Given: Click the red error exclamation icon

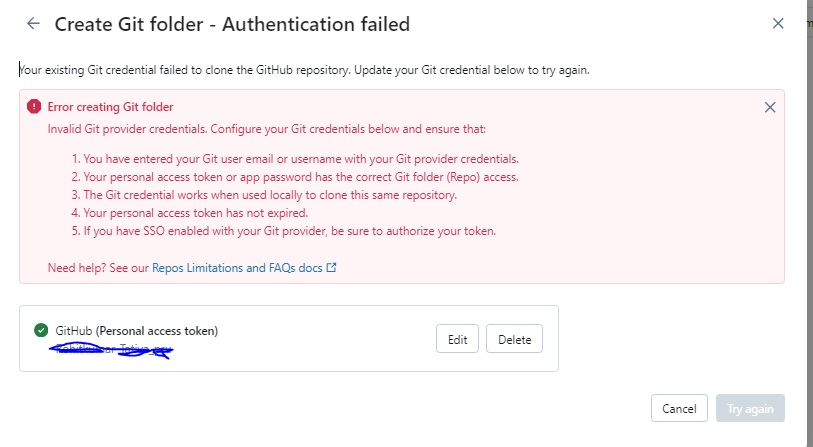Looking at the screenshot, I should click(34, 107).
